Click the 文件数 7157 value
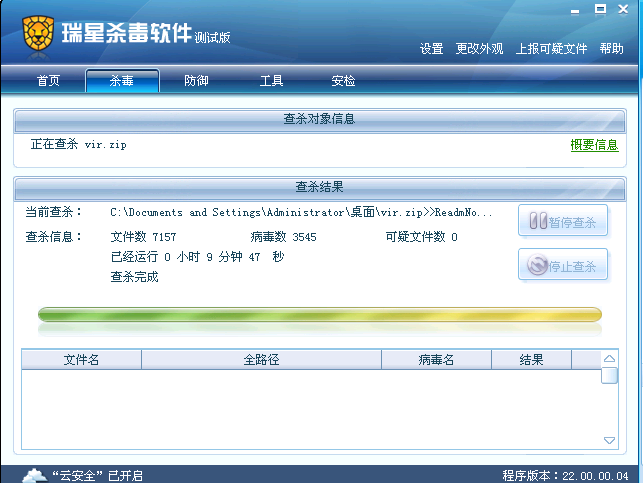 click(144, 237)
